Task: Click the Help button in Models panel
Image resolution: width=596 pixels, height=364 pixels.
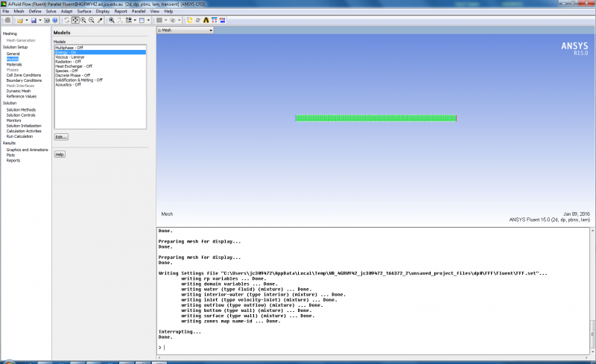Action: click(60, 154)
